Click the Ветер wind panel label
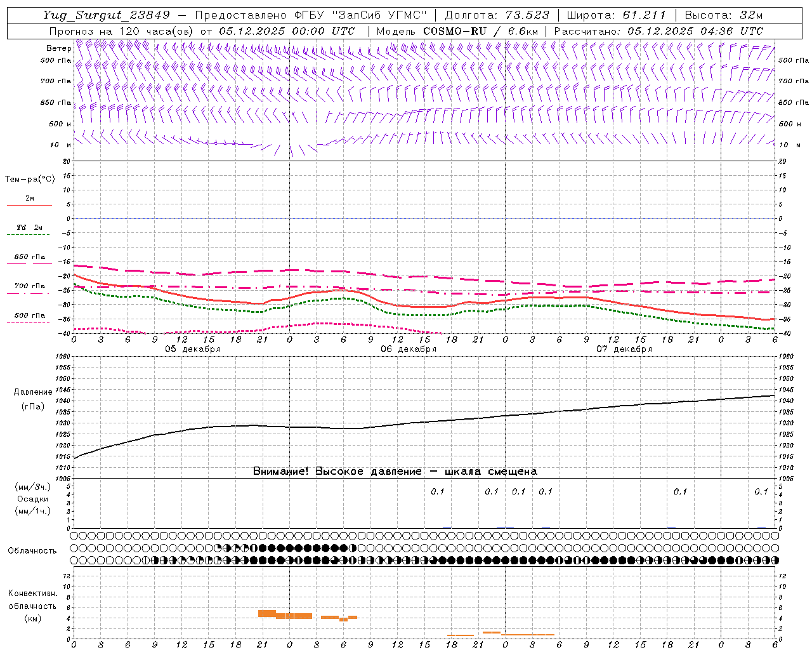812x650 pixels. coord(58,48)
